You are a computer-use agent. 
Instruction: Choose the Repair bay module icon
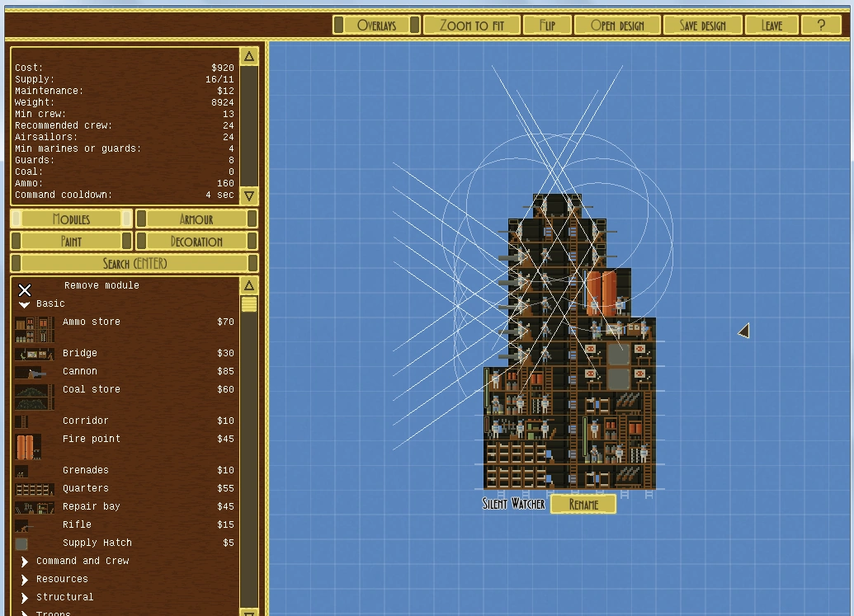35,507
